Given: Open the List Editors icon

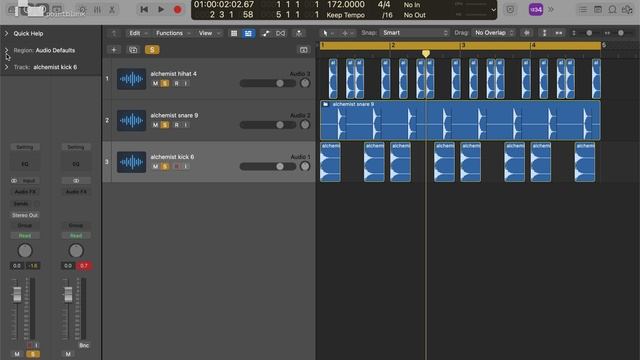Looking at the screenshot, I should point(583,9).
